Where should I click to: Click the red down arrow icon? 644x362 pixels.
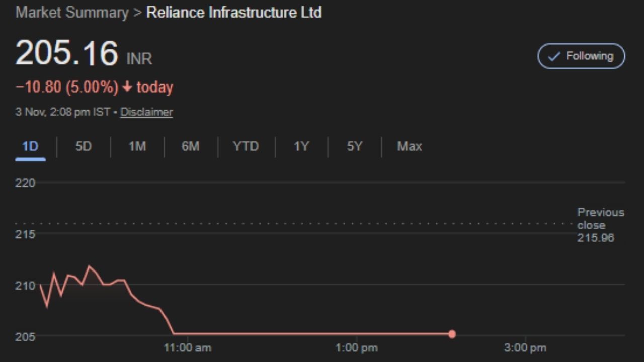127,87
